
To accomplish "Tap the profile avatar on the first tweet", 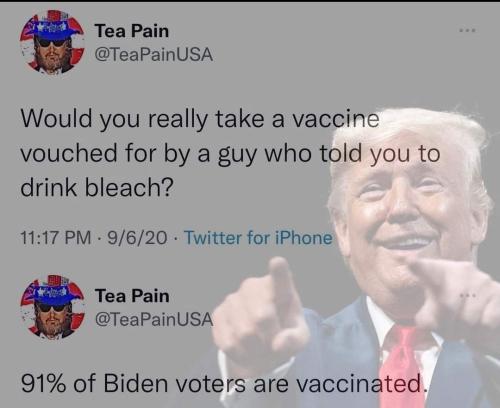I will pyautogui.click(x=52, y=42).
